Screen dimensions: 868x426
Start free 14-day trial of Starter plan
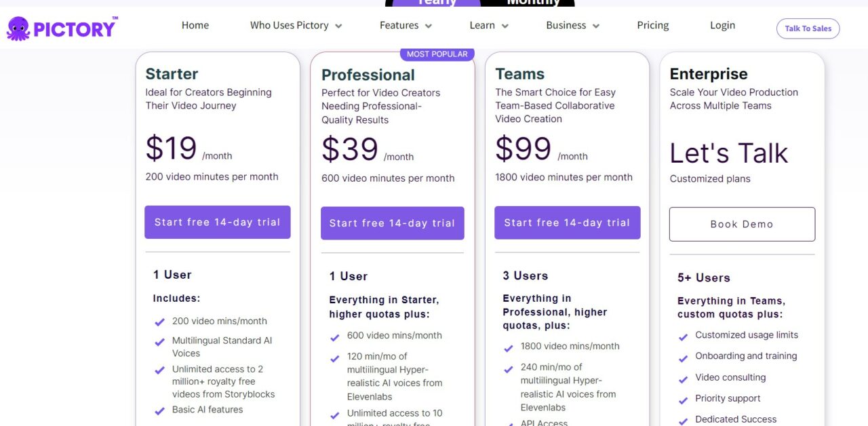click(x=217, y=222)
